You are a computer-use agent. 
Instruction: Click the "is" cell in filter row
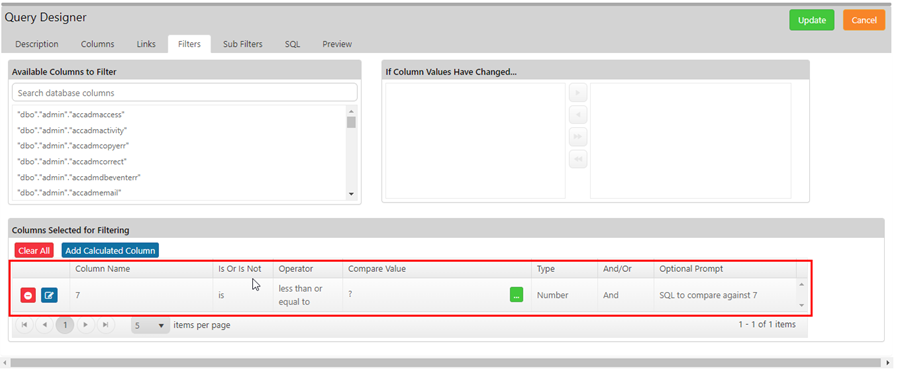click(x=243, y=295)
